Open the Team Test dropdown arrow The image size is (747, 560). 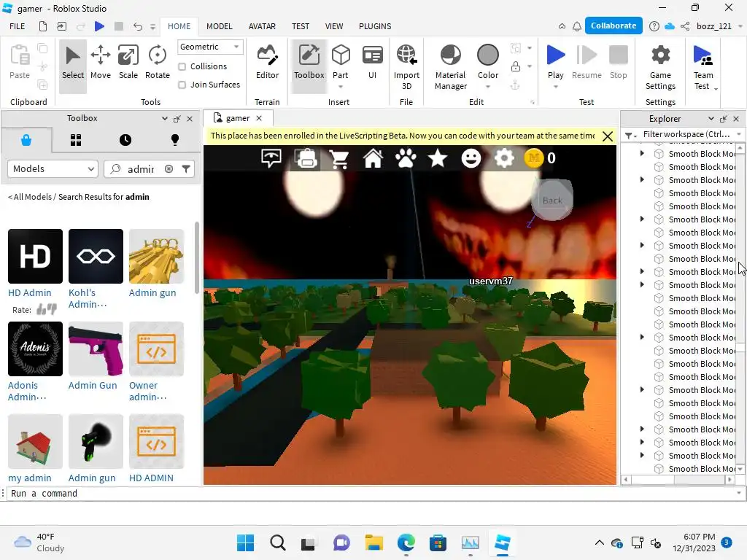tap(716, 88)
